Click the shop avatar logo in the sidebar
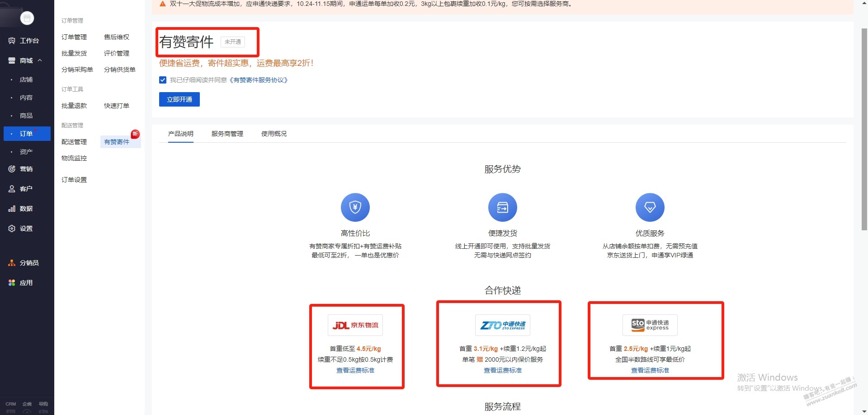Screen dimensions: 868x415 tap(27, 18)
